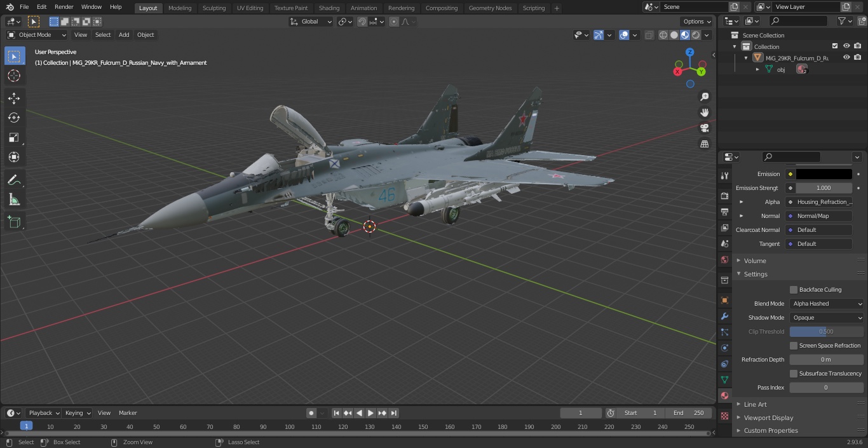The width and height of the screenshot is (868, 448).
Task: Switch to wireframe viewport shading
Action: (x=663, y=35)
